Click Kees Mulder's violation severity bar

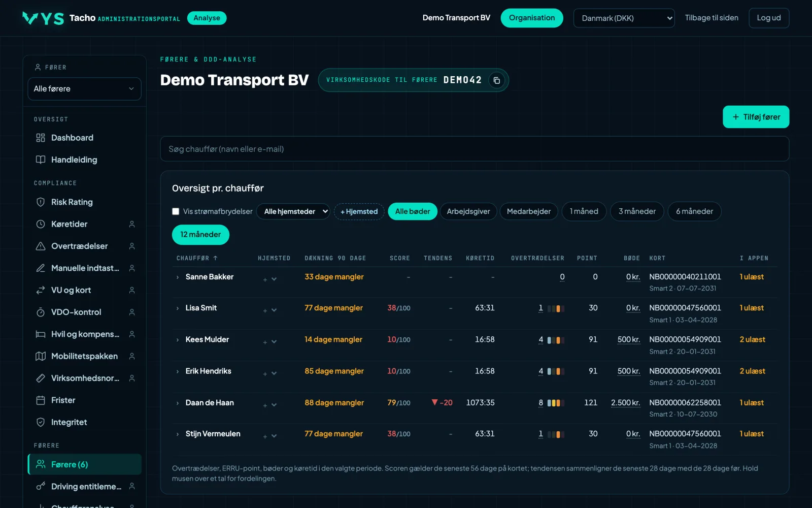(556, 340)
